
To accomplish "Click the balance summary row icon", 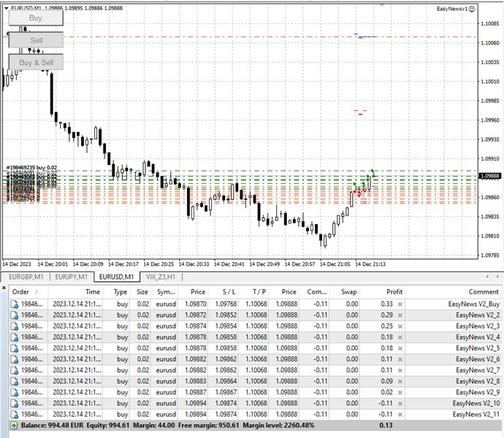I will pyautogui.click(x=15, y=425).
